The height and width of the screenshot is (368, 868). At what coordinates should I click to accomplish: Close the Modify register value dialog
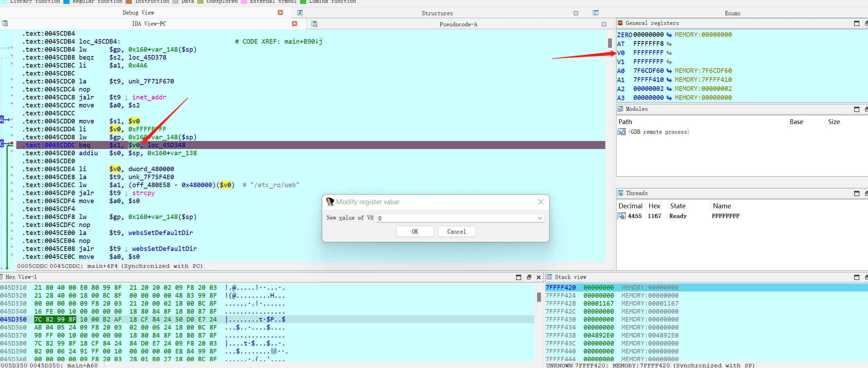[541, 202]
